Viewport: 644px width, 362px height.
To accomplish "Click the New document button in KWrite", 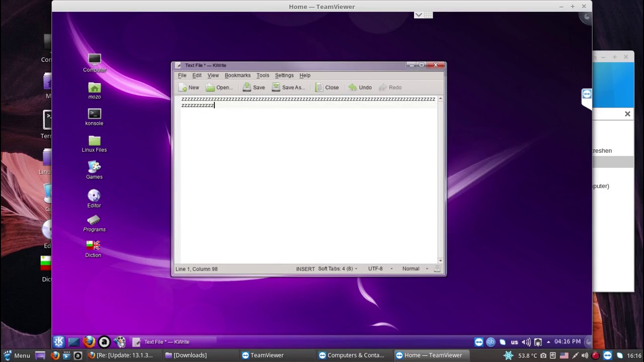I will coord(189,87).
